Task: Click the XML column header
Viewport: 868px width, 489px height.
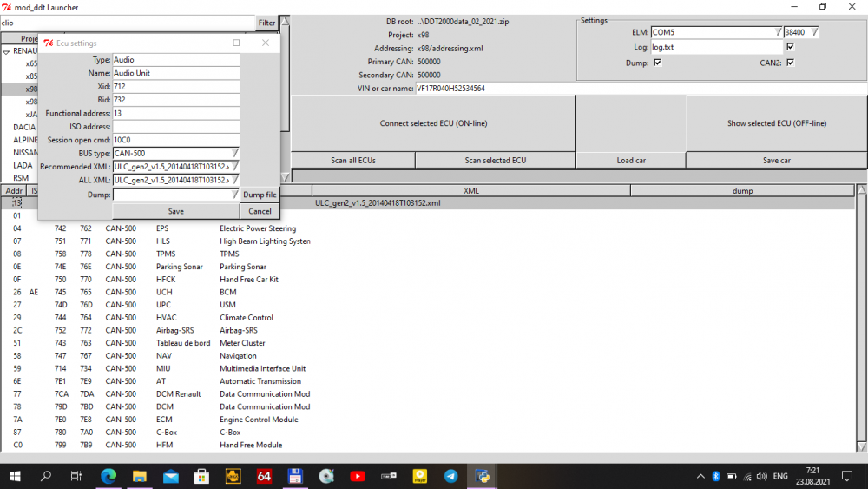Action: coord(471,190)
